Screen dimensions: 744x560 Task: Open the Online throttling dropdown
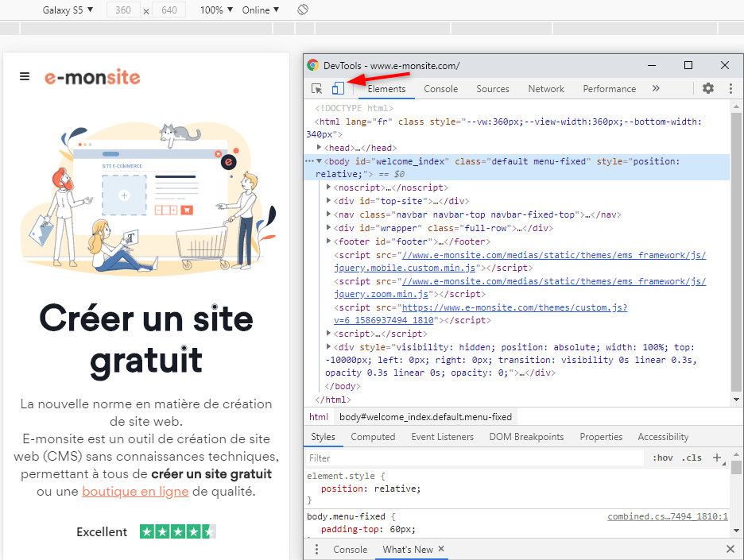[261, 10]
